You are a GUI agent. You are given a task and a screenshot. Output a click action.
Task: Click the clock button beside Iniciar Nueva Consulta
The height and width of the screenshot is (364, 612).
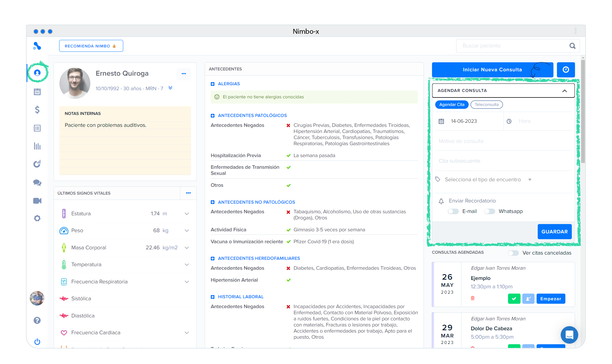coord(566,70)
